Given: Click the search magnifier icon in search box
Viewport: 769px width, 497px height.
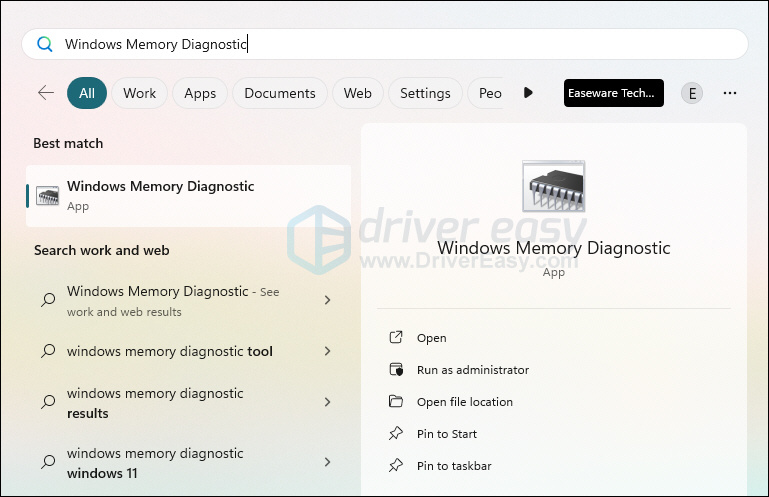Looking at the screenshot, I should click(x=44, y=44).
